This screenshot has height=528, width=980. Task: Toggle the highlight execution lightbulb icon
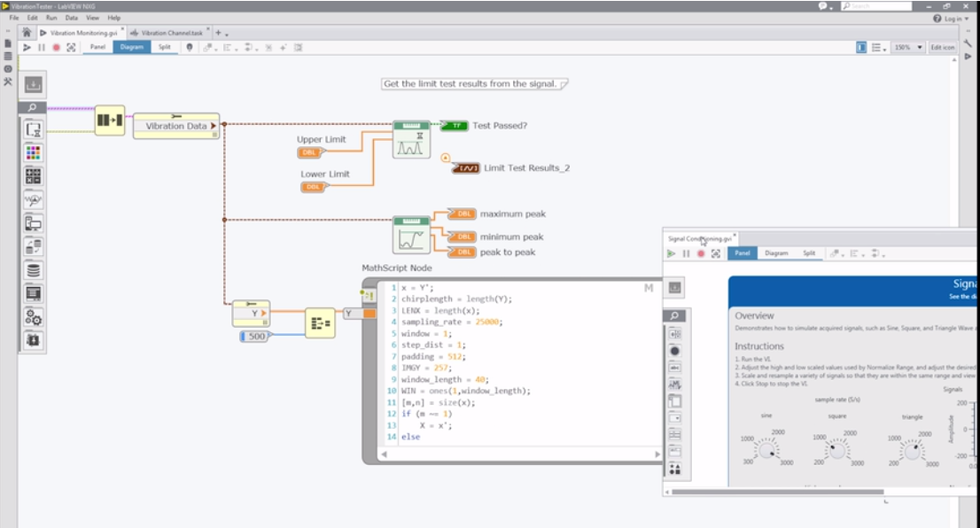coord(190,48)
